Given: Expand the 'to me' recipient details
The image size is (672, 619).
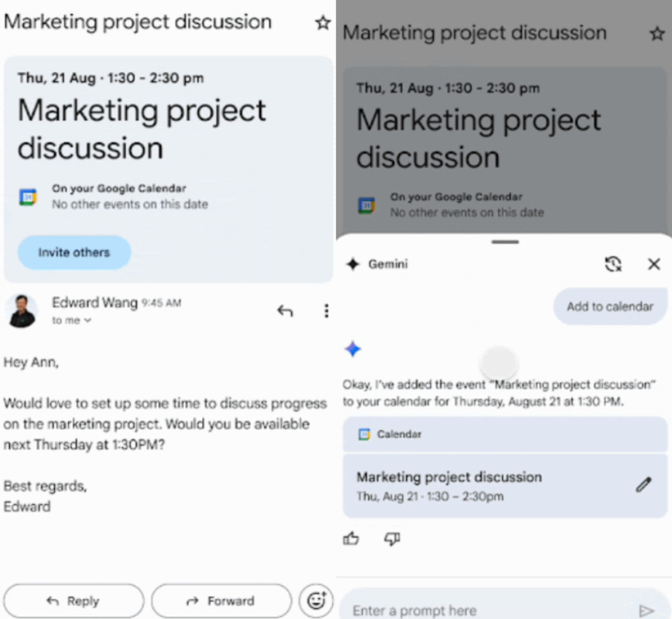Looking at the screenshot, I should (x=71, y=320).
